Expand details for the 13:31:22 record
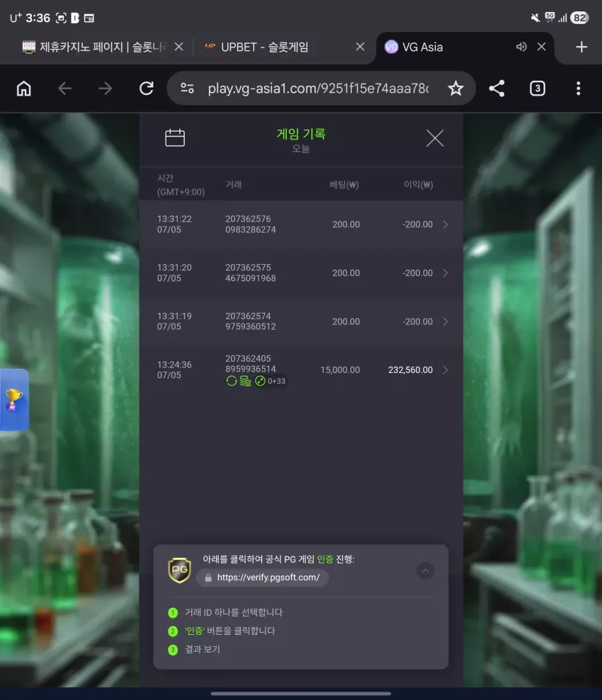The image size is (602, 700). [x=445, y=224]
